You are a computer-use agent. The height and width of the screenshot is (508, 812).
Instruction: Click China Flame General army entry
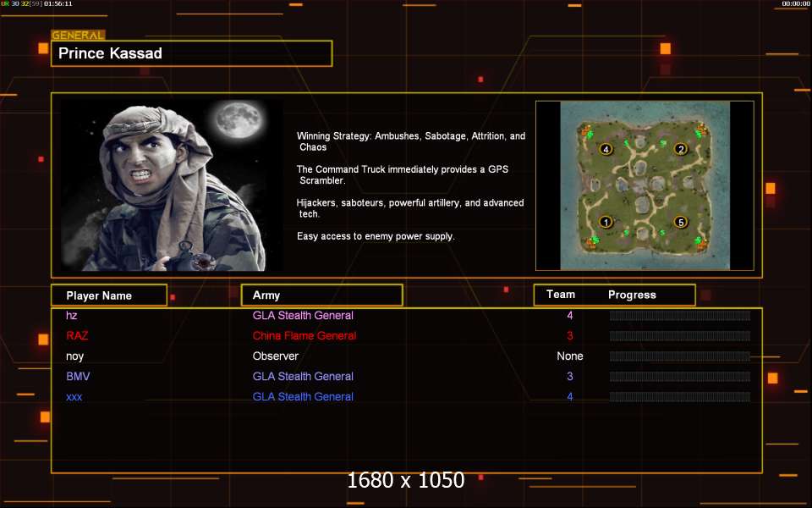pos(304,335)
